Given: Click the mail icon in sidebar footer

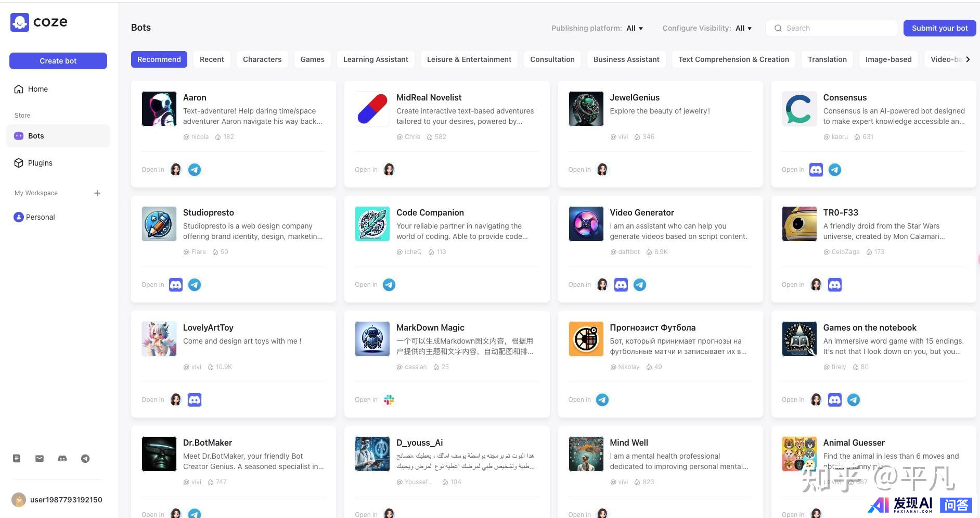Looking at the screenshot, I should [x=40, y=459].
